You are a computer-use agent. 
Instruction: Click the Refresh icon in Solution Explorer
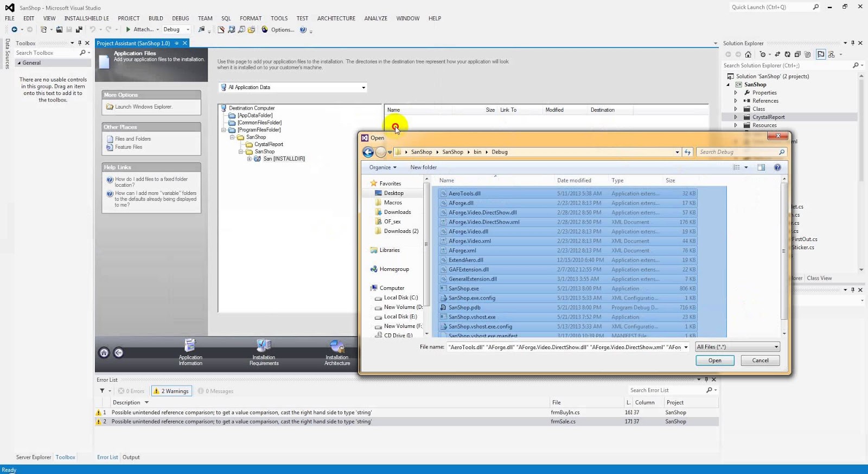point(787,54)
